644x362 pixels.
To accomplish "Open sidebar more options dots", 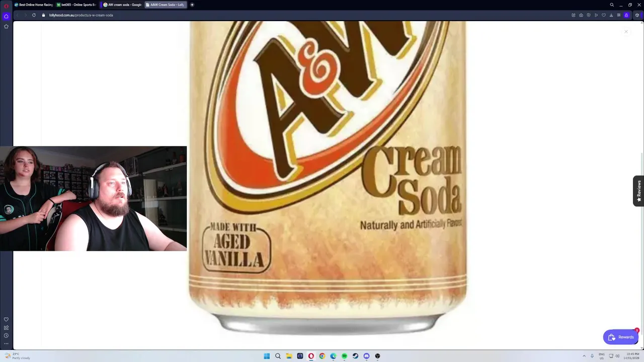I will pyautogui.click(x=6, y=343).
